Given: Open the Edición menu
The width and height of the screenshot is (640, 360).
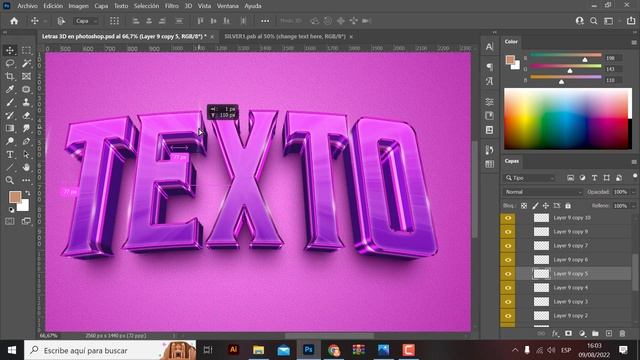Looking at the screenshot, I should point(53,6).
